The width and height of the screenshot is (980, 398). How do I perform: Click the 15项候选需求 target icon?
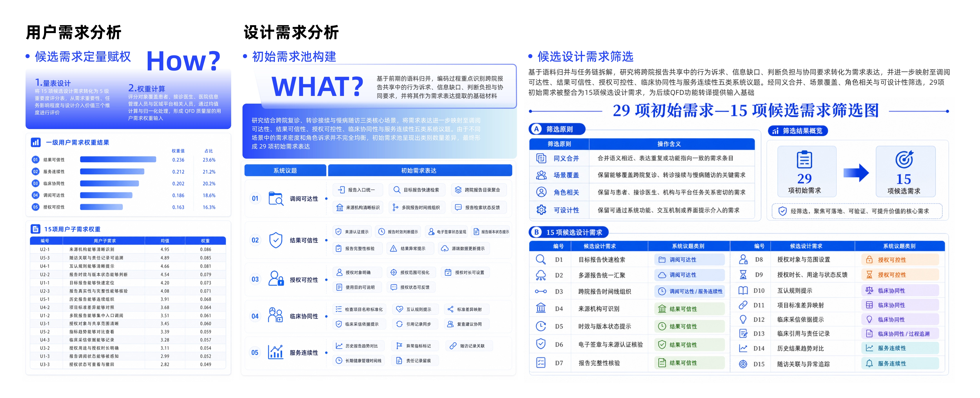click(904, 159)
